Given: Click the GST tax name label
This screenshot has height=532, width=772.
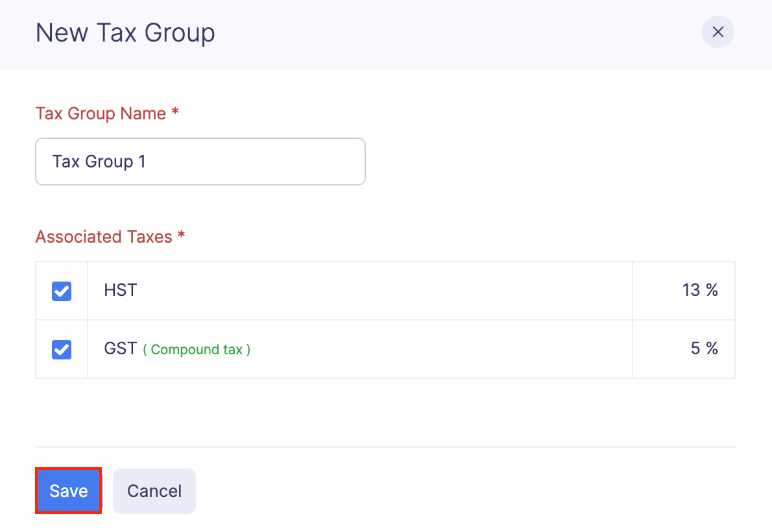Looking at the screenshot, I should pyautogui.click(x=121, y=348).
